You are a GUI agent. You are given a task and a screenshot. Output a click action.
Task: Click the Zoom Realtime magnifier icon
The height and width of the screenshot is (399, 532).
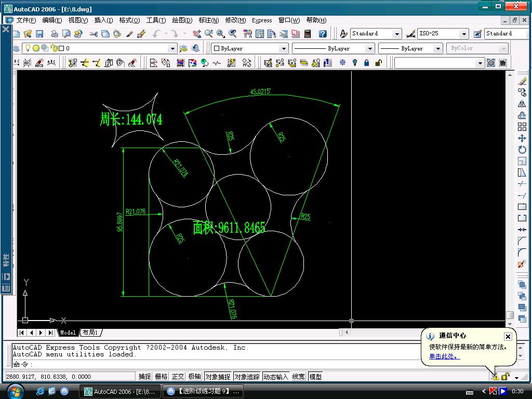pos(209,34)
